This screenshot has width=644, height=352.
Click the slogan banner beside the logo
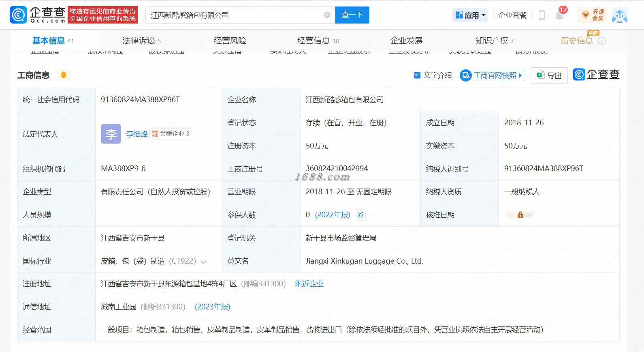[103, 15]
